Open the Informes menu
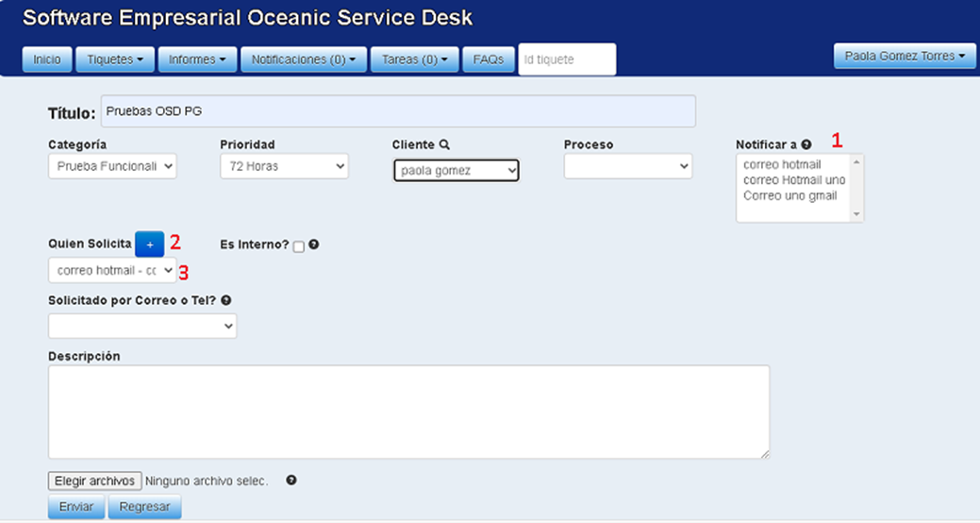The height and width of the screenshot is (523, 980). click(197, 59)
